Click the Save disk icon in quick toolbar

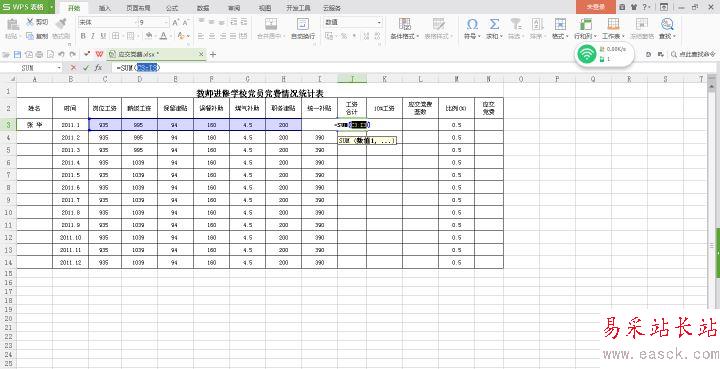click(17, 54)
